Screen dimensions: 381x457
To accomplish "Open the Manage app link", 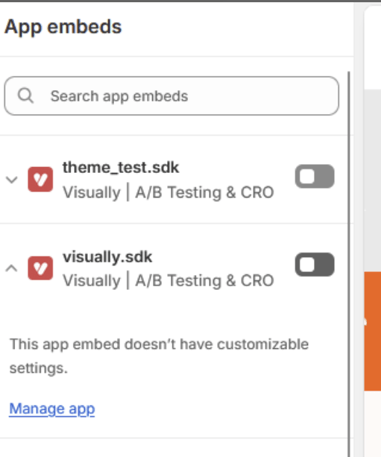I will pyautogui.click(x=52, y=409).
